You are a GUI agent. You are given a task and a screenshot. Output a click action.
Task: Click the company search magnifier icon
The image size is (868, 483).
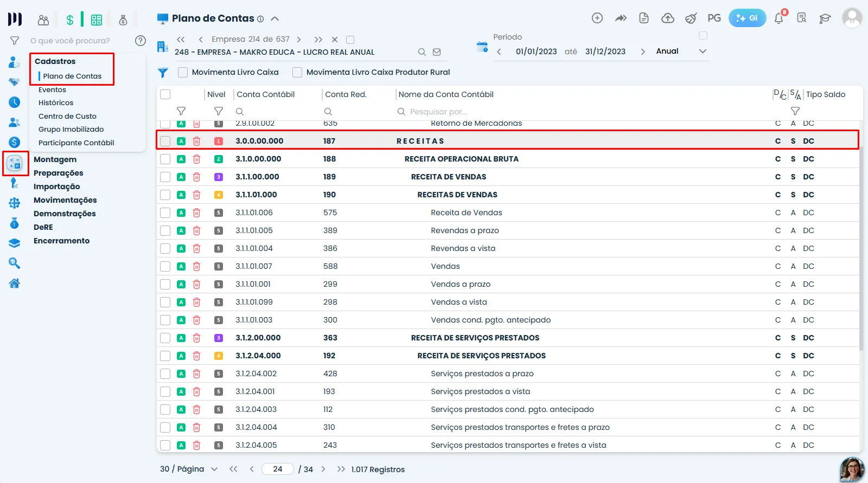coord(422,52)
